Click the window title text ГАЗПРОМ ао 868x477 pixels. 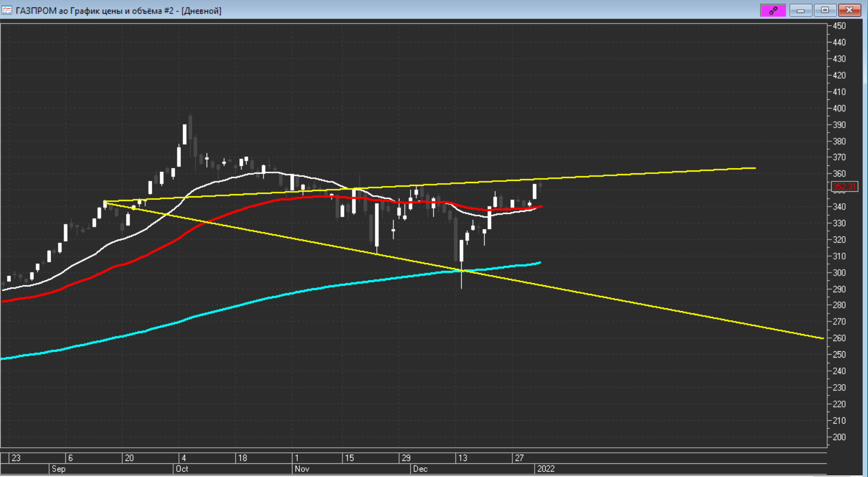(x=37, y=10)
